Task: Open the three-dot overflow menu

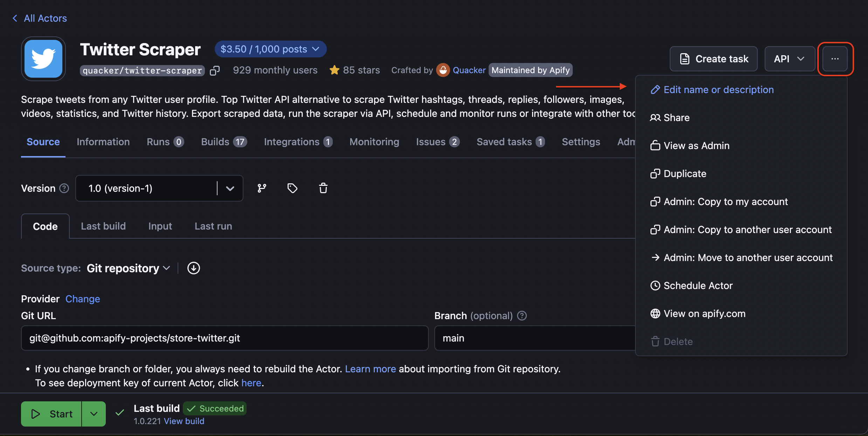Action: (835, 58)
